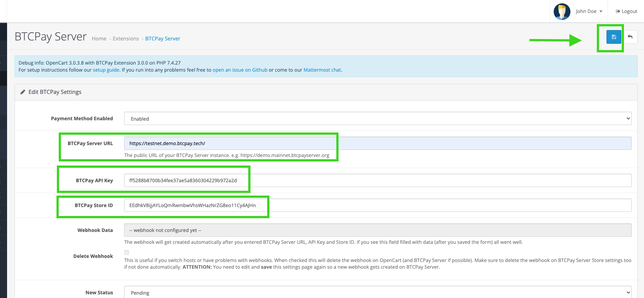Click the 'Delete Webhook' label text
Image resolution: width=644 pixels, height=298 pixels.
click(x=93, y=256)
